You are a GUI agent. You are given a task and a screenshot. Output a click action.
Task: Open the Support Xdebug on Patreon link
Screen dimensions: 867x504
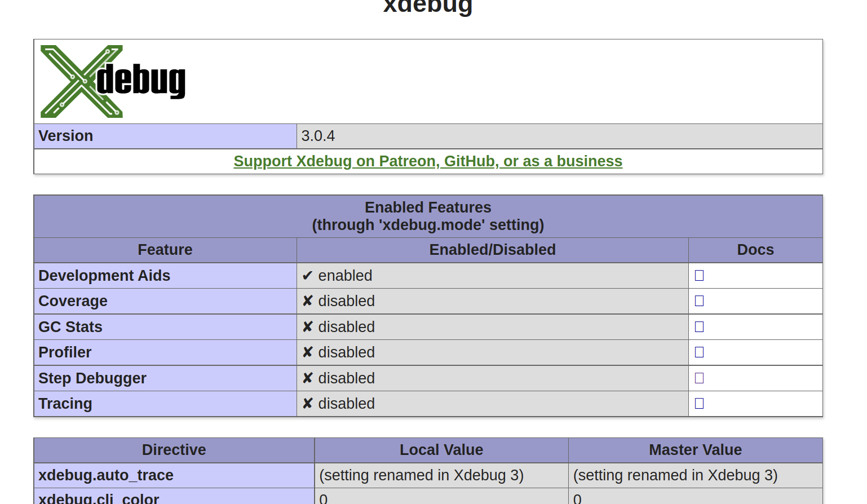coord(428,161)
